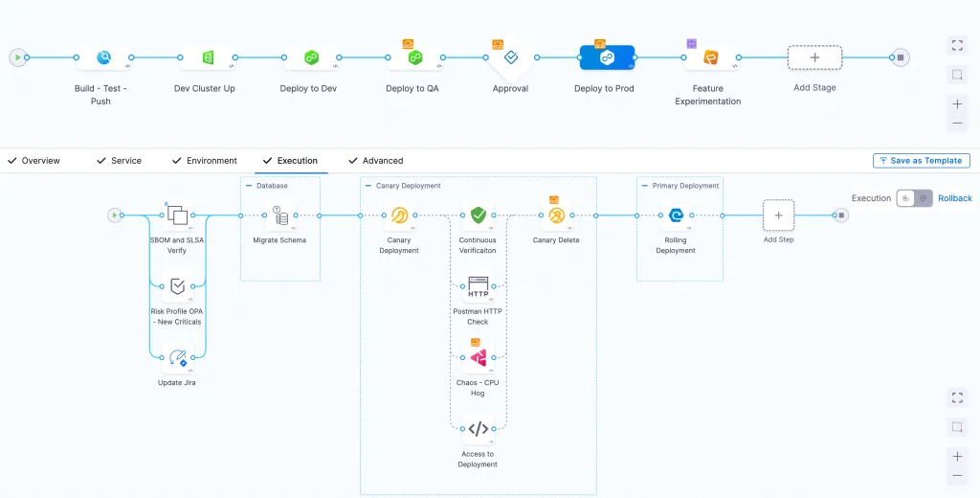Image resolution: width=980 pixels, height=498 pixels.
Task: Open the Rolling Deployment step
Action: coord(676,215)
